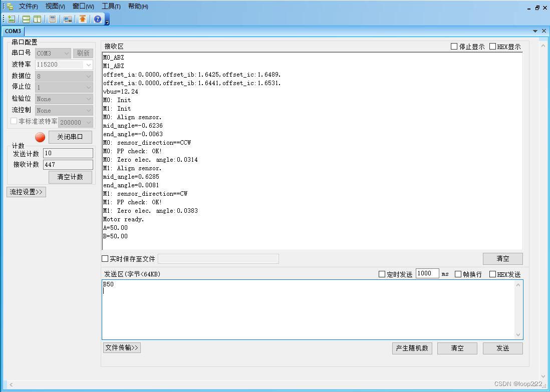The image size is (550, 392).
Task: Click 'B50' text in the send area
Action: tap(108, 284)
